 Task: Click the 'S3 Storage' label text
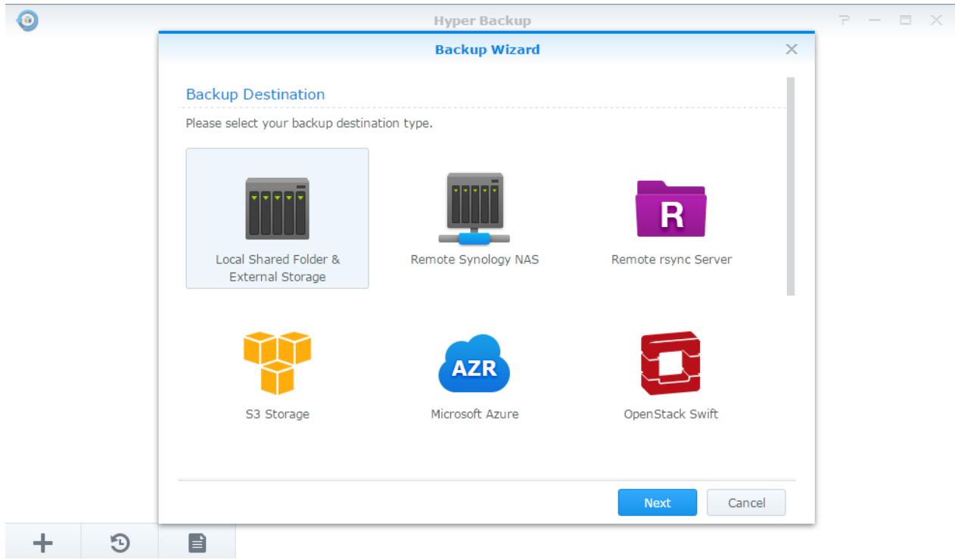(277, 414)
